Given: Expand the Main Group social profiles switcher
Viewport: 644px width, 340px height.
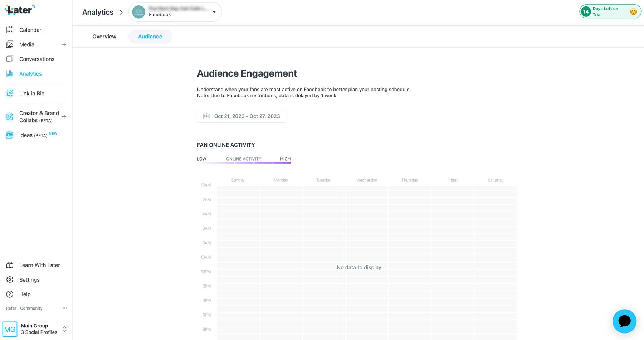Looking at the screenshot, I should (64, 329).
